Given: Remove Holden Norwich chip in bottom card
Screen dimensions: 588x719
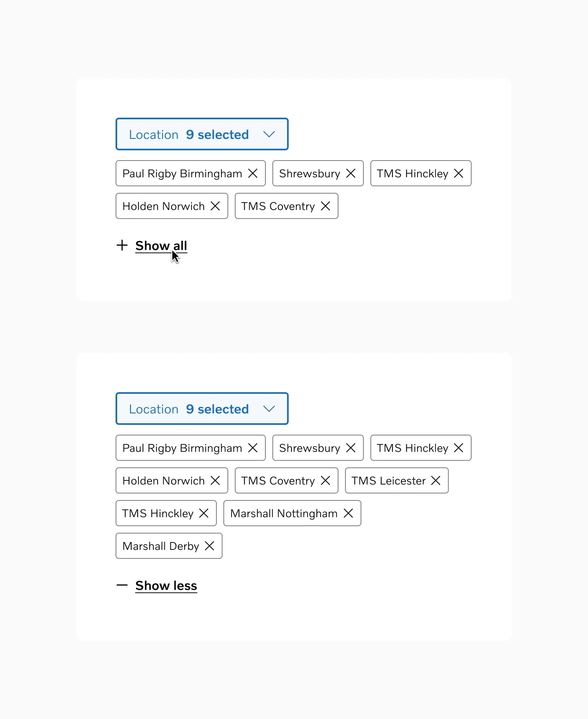Looking at the screenshot, I should click(215, 480).
